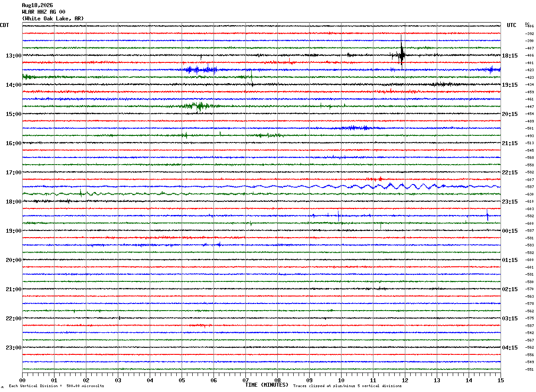536x392 pixels.
Task: Click the WLAR HHZ AG 00 station label
Action: [43, 12]
